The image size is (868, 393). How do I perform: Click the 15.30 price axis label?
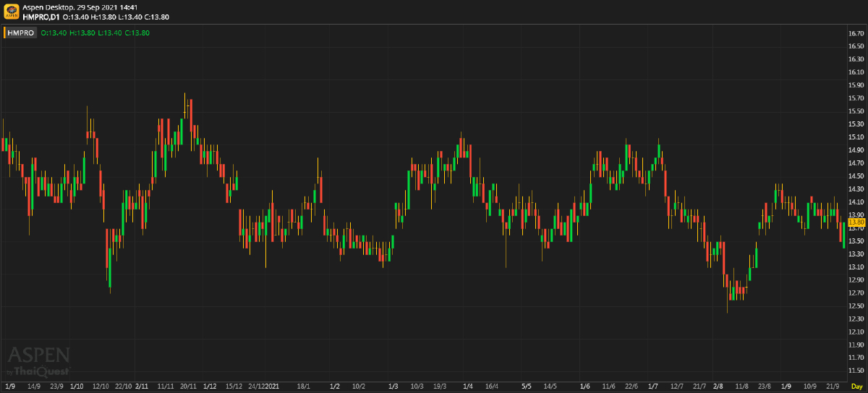click(856, 124)
